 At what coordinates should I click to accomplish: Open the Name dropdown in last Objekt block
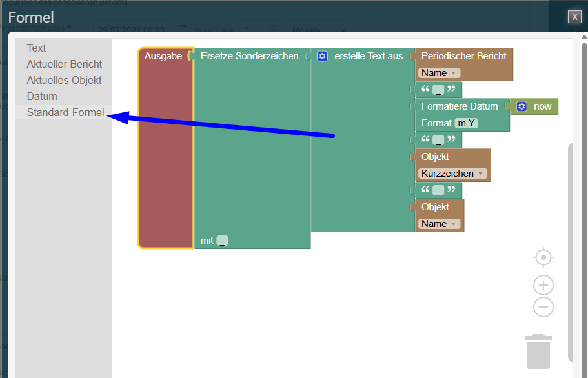439,224
